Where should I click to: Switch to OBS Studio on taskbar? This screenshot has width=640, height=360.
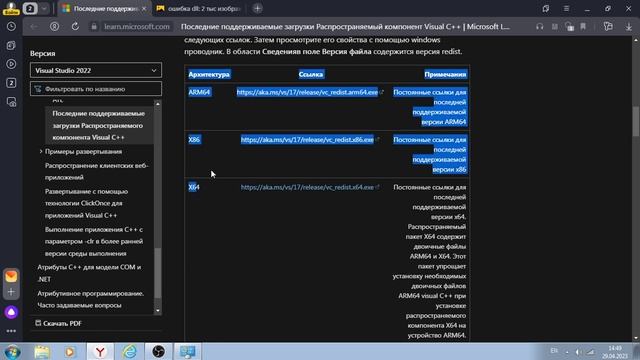click(159, 352)
